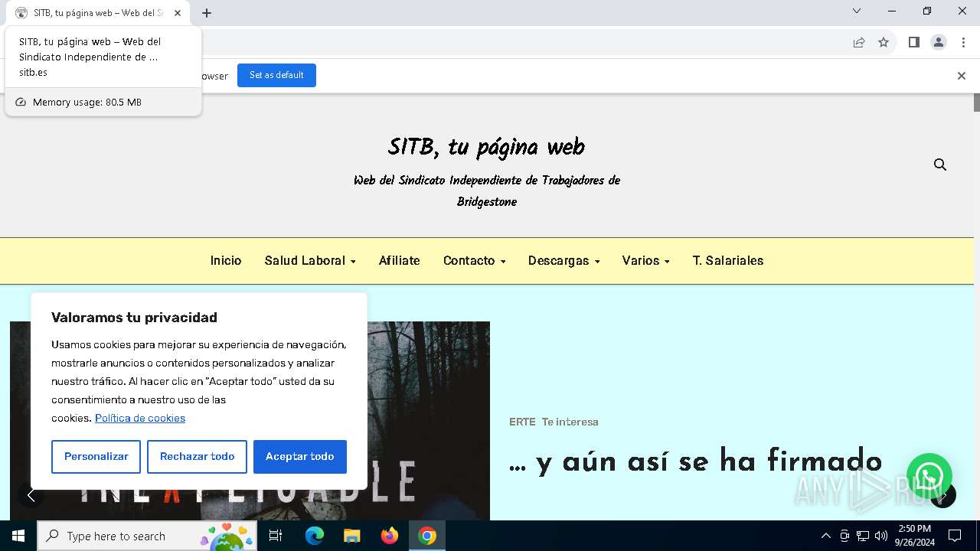Go to previous slide arrow

(31, 496)
